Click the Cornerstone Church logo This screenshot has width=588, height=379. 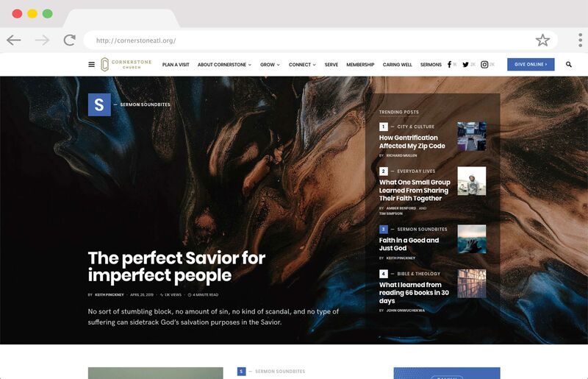click(x=126, y=65)
